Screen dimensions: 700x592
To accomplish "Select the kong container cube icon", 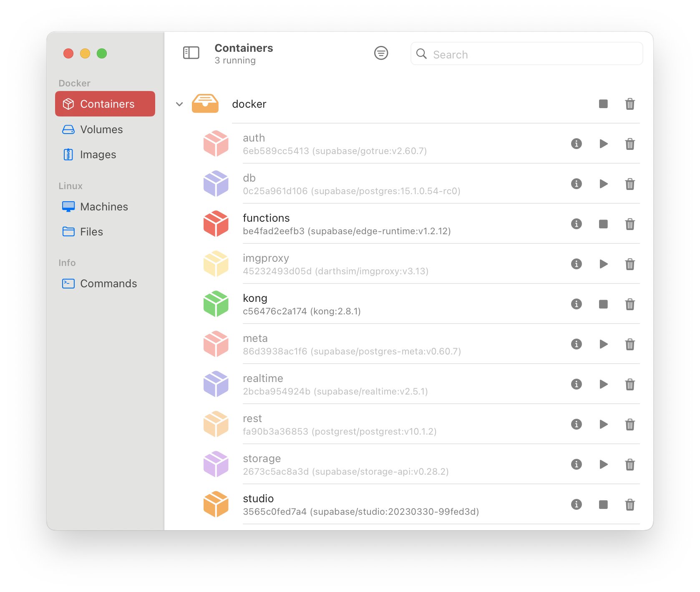I will click(x=216, y=304).
